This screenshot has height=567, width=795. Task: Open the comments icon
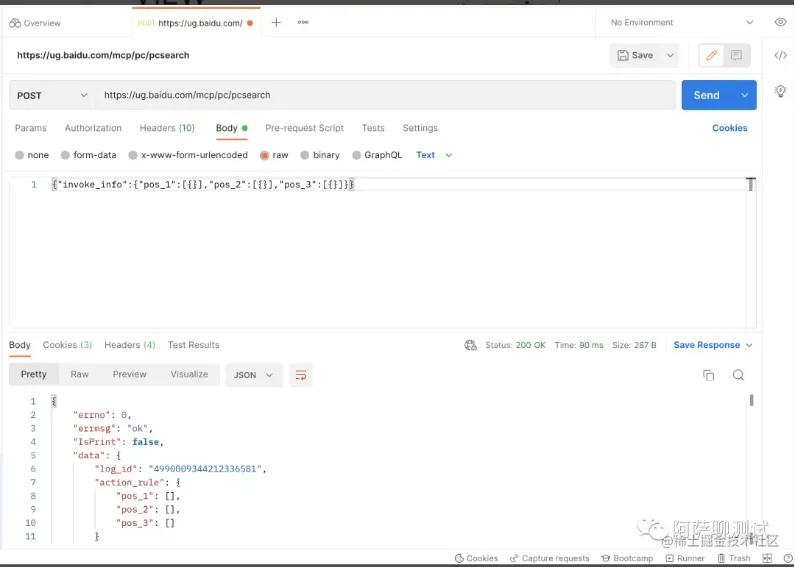coord(736,55)
